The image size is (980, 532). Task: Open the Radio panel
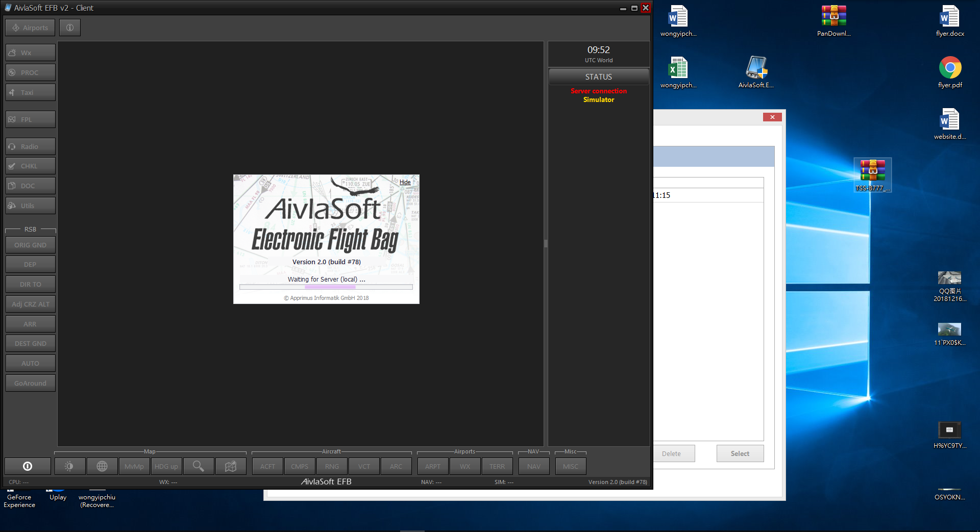(x=31, y=146)
